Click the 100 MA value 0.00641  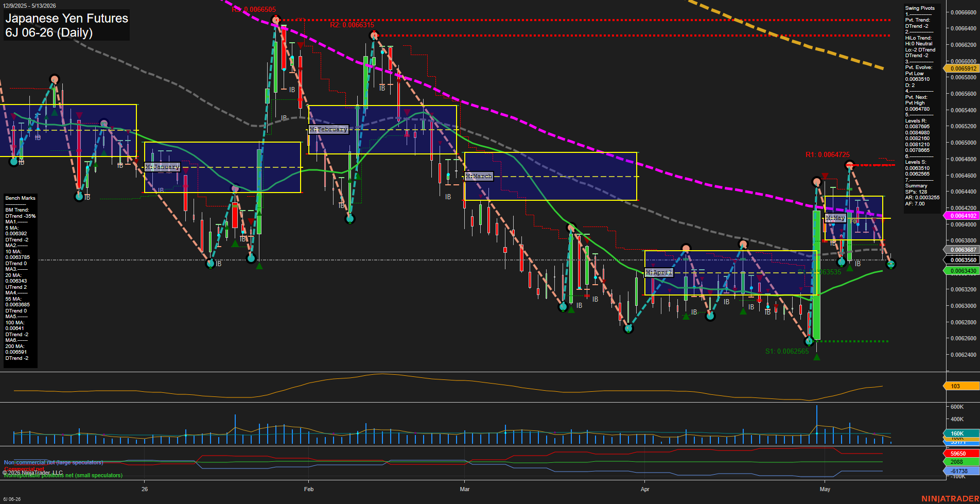[14, 328]
